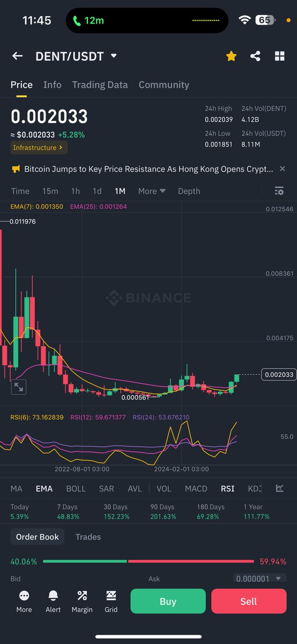The image size is (297, 644).
Task: Expand chart to fullscreen with arrows icon
Action: pos(19,386)
